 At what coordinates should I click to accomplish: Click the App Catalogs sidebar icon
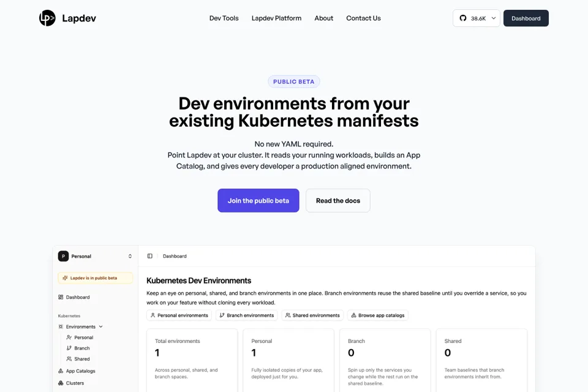61,371
